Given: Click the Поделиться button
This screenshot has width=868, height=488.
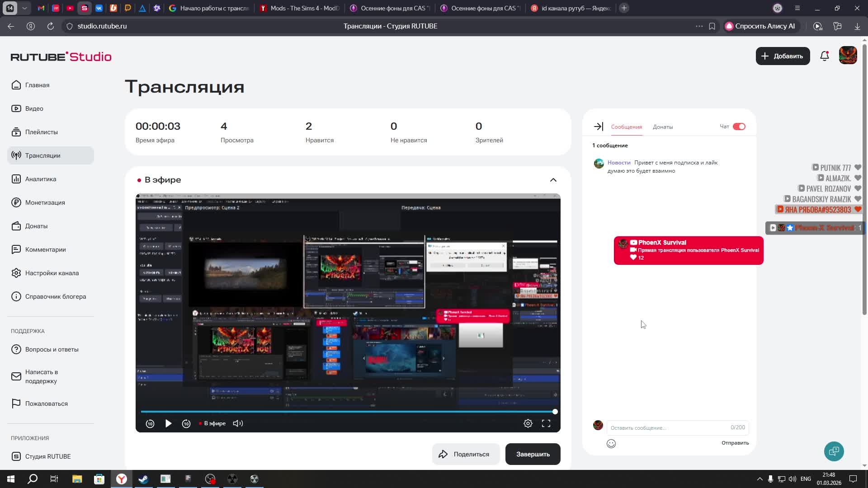Looking at the screenshot, I should click(x=465, y=454).
